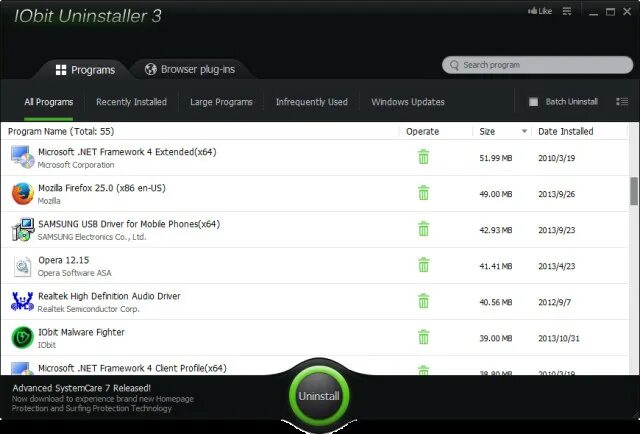Click the green Uninstall button

point(319,396)
